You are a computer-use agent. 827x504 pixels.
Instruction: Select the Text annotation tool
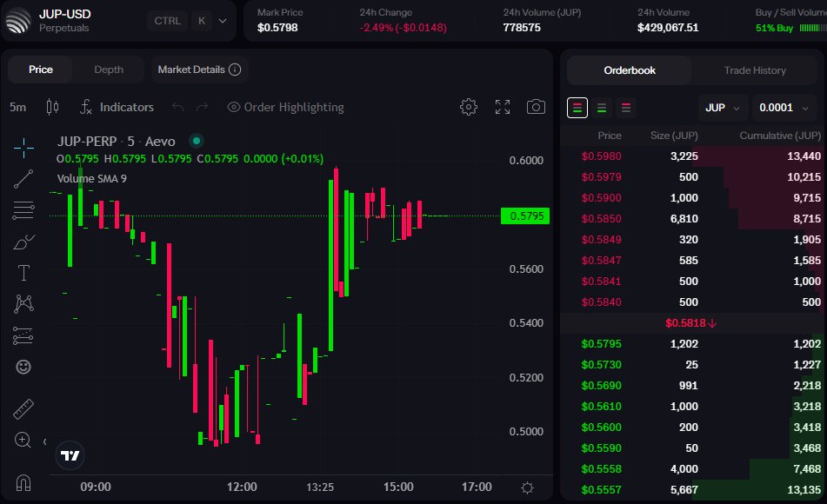click(23, 273)
